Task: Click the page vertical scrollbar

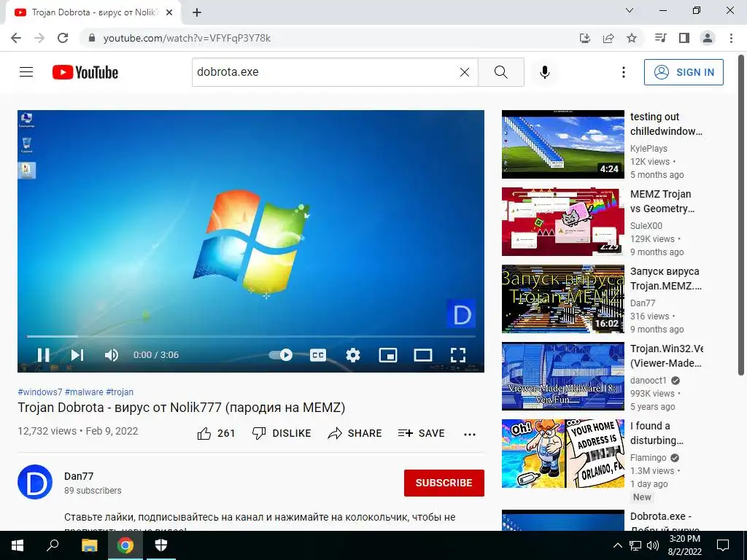Action: [x=742, y=214]
